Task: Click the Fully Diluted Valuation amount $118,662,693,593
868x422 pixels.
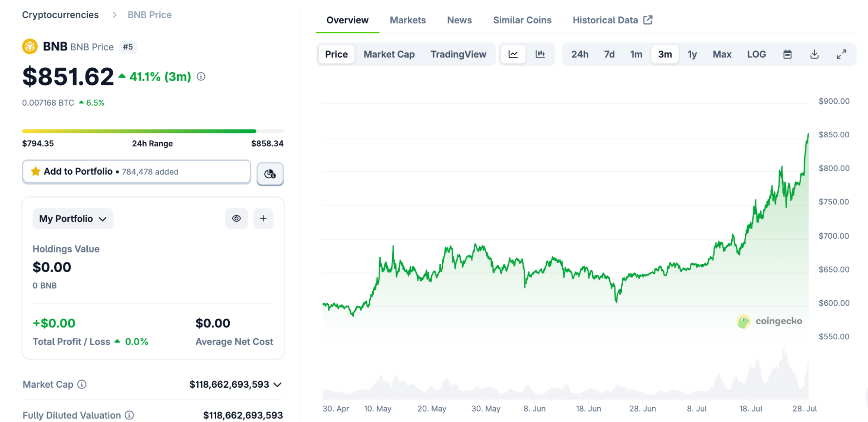Action: pyautogui.click(x=243, y=415)
